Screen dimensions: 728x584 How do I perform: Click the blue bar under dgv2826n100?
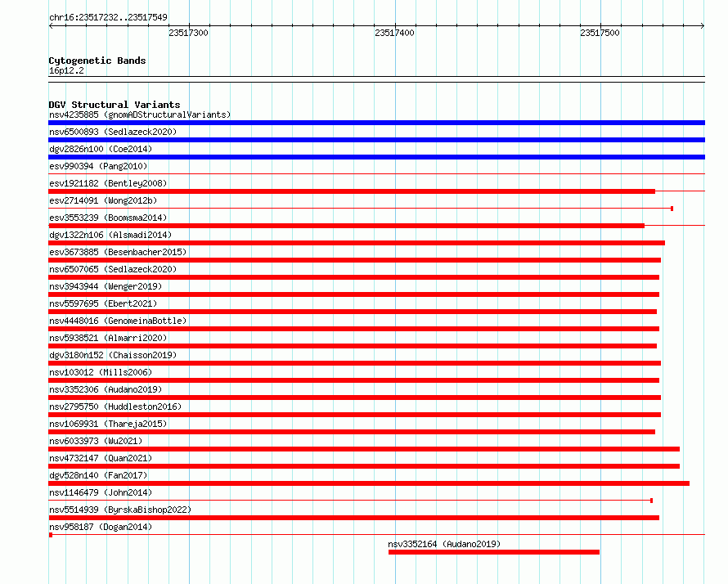tap(376, 157)
